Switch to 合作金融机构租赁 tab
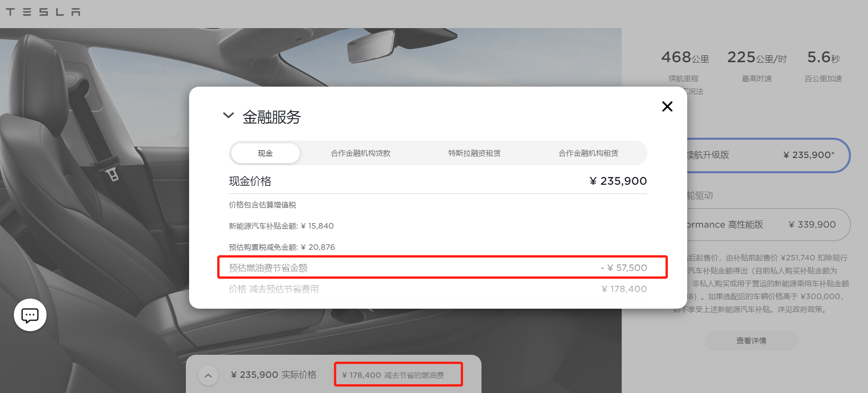 pyautogui.click(x=588, y=153)
